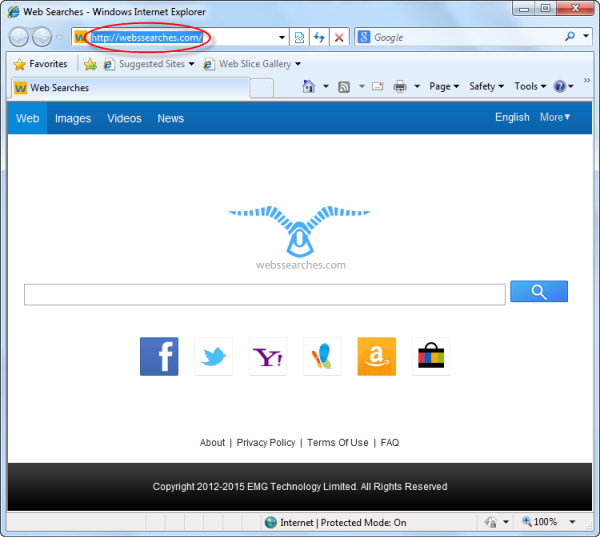Click the English language link
The image size is (600, 537).
[512, 117]
